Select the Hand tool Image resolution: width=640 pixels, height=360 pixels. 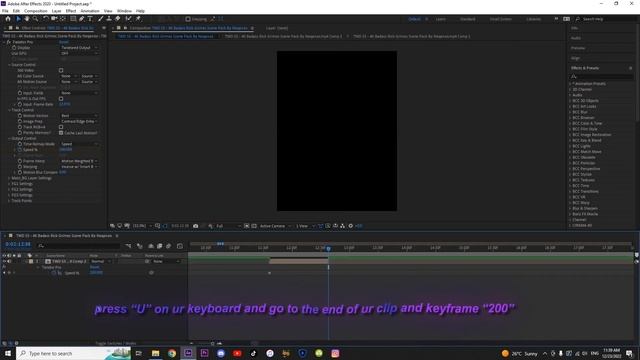27,19
